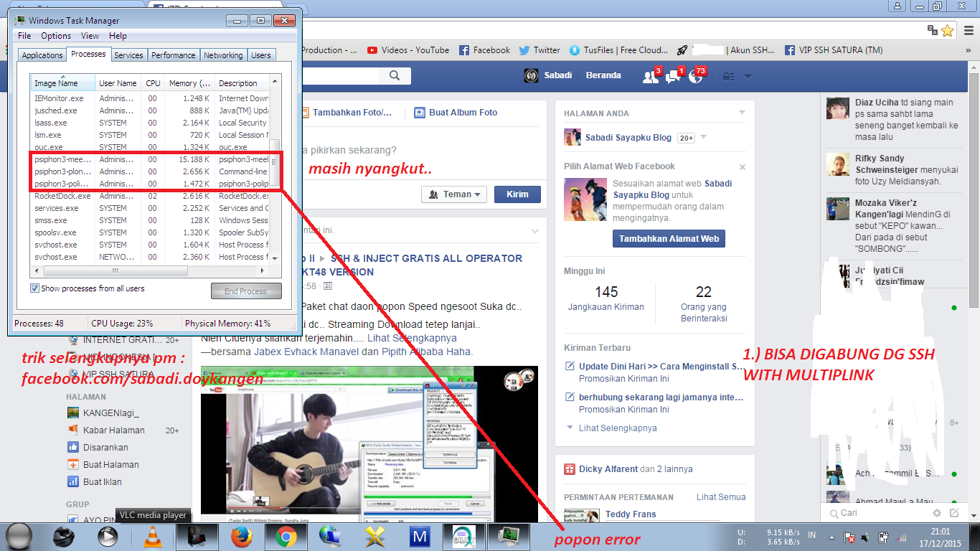Open TusFiles Free Cloud bookmark
The width and height of the screenshot is (980, 551).
pos(618,50)
